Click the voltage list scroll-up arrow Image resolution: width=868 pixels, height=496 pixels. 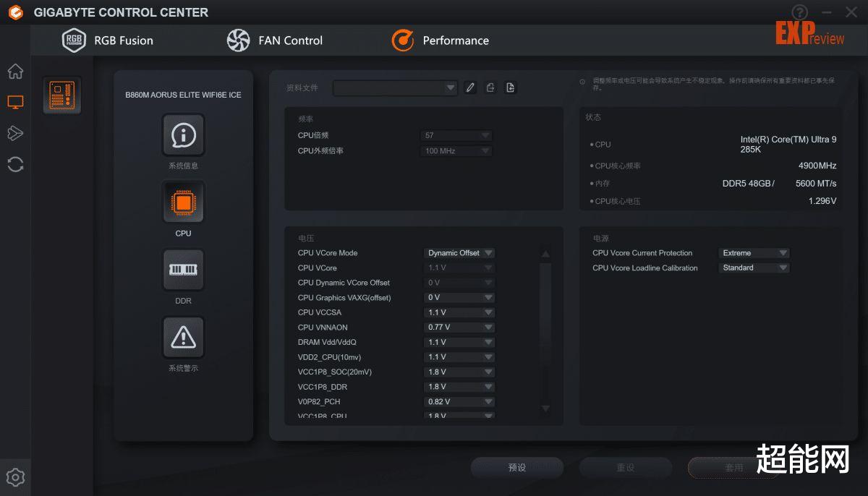tap(546, 254)
